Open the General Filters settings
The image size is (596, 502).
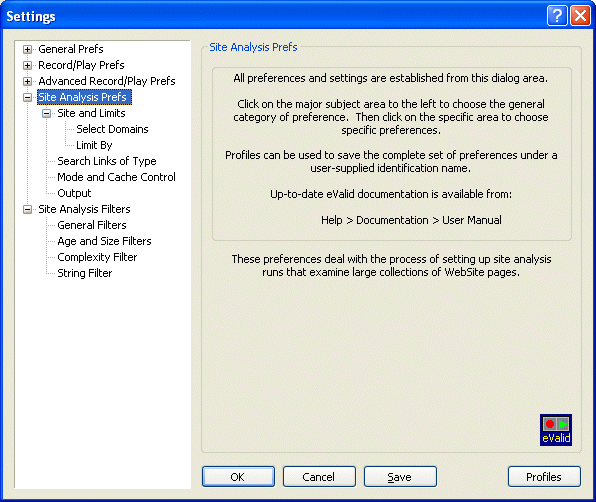[x=92, y=225]
